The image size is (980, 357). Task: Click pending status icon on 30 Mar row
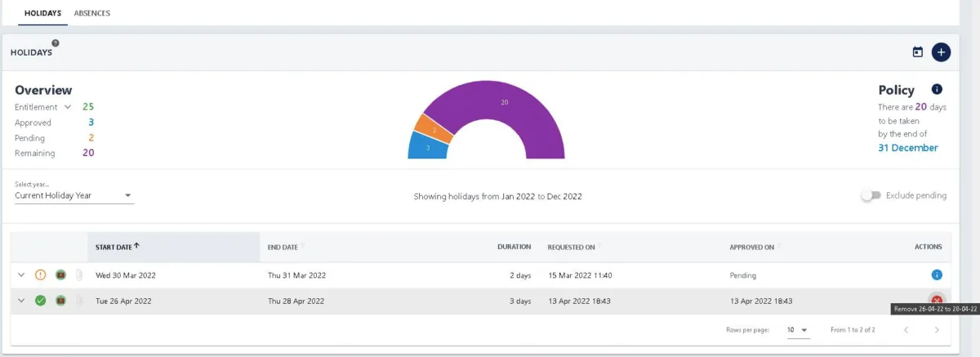41,275
